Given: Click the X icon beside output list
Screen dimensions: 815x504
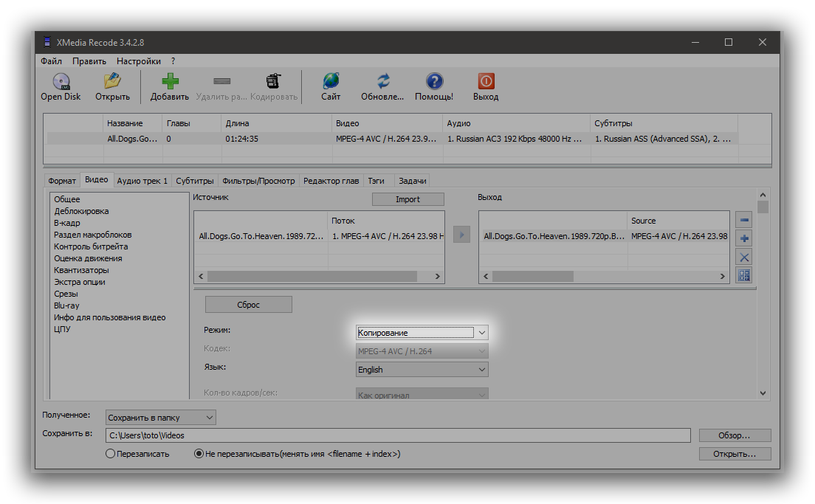Looking at the screenshot, I should pyautogui.click(x=744, y=257).
